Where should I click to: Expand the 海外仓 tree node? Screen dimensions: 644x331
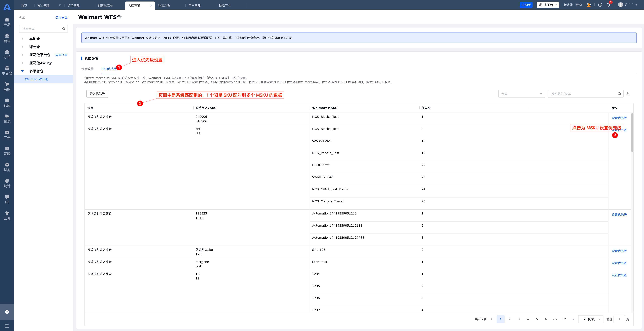click(22, 47)
